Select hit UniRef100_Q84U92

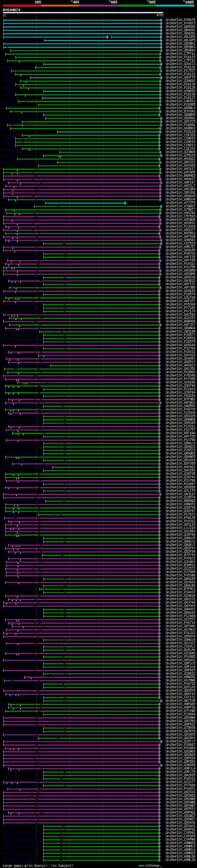pos(180,30)
